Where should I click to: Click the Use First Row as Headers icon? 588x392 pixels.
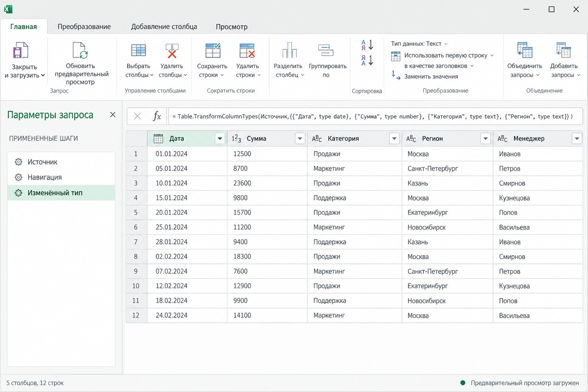(396, 56)
